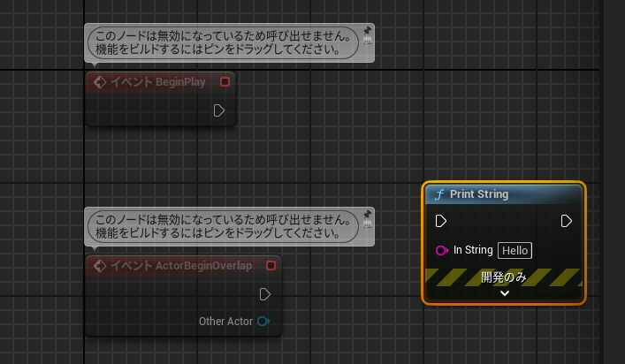Click the ActorBeginOverlap execution output pin
This screenshot has width=625, height=364.
coord(264,294)
